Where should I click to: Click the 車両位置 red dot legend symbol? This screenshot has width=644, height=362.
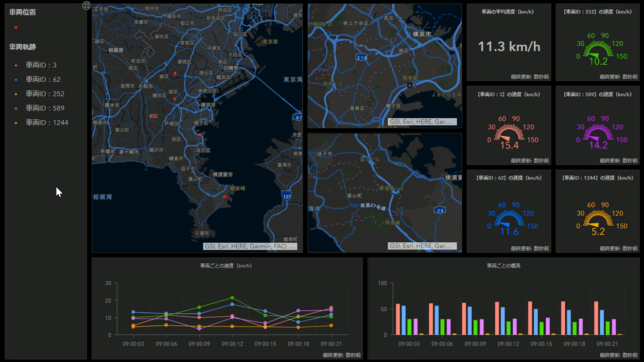tap(16, 28)
